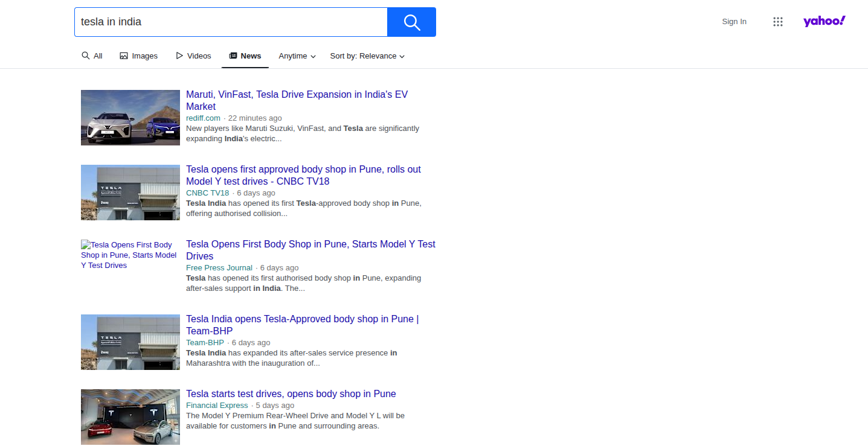Open the CNBC TV18 Tesla body shop headline

[303, 175]
